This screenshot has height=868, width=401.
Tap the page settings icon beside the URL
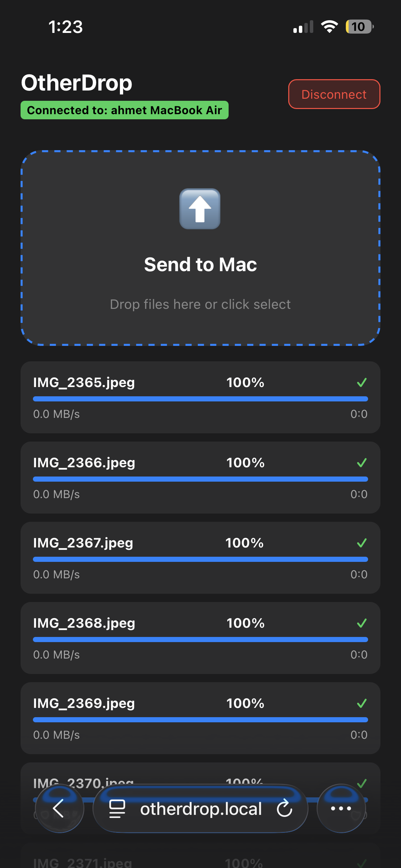pyautogui.click(x=117, y=808)
